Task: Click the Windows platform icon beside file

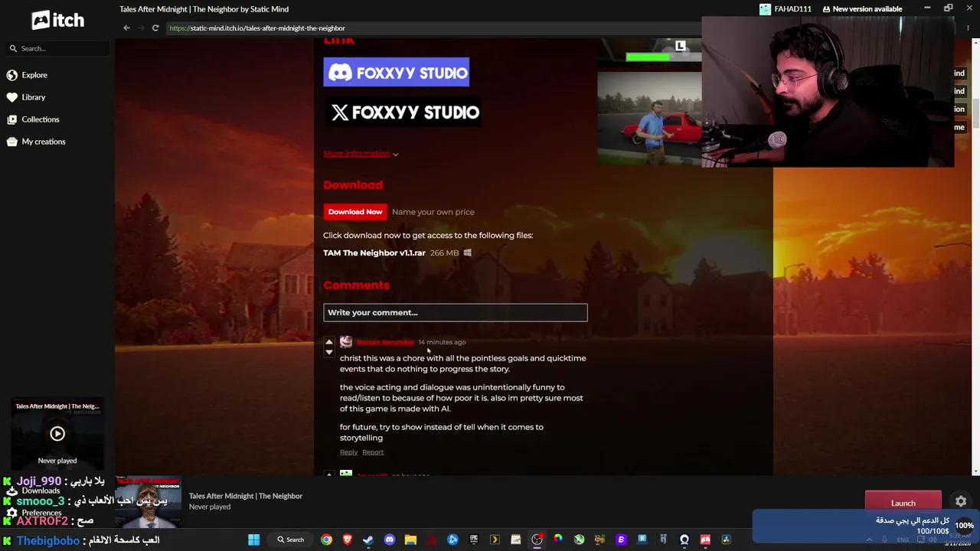Action: 468,253
